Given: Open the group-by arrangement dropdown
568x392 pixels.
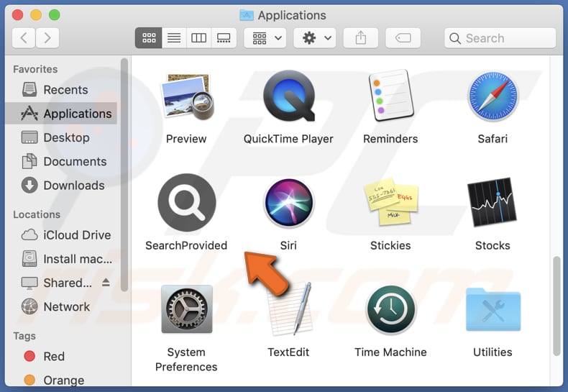Looking at the screenshot, I should [x=265, y=37].
